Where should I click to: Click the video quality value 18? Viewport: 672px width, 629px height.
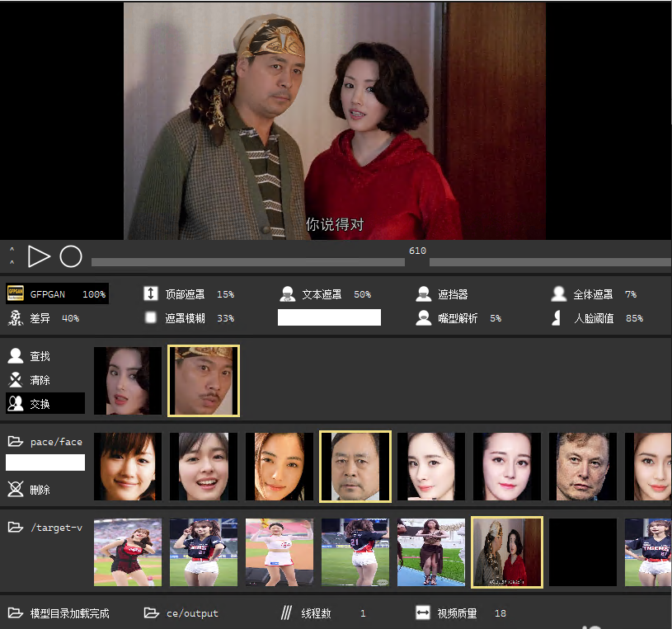(500, 613)
